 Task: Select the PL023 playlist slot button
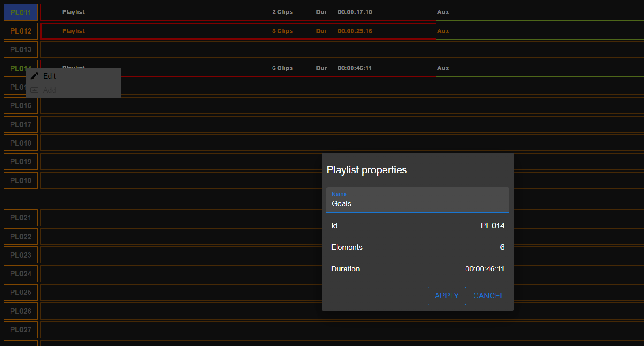[x=21, y=255]
